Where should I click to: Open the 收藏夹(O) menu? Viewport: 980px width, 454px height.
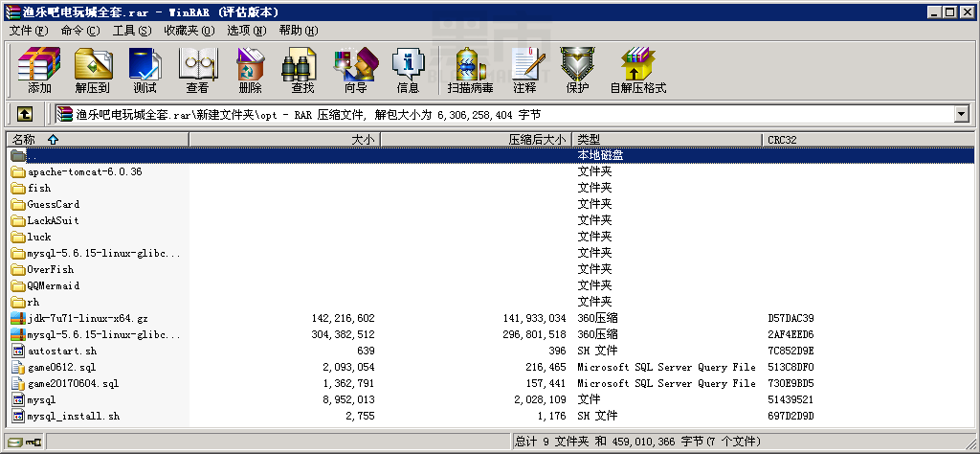pyautogui.click(x=189, y=31)
